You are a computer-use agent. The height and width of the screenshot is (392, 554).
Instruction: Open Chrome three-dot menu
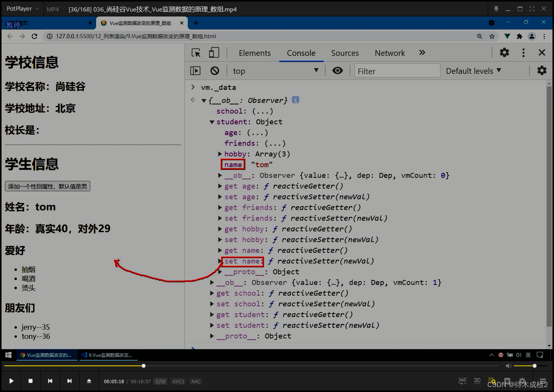coord(544,36)
